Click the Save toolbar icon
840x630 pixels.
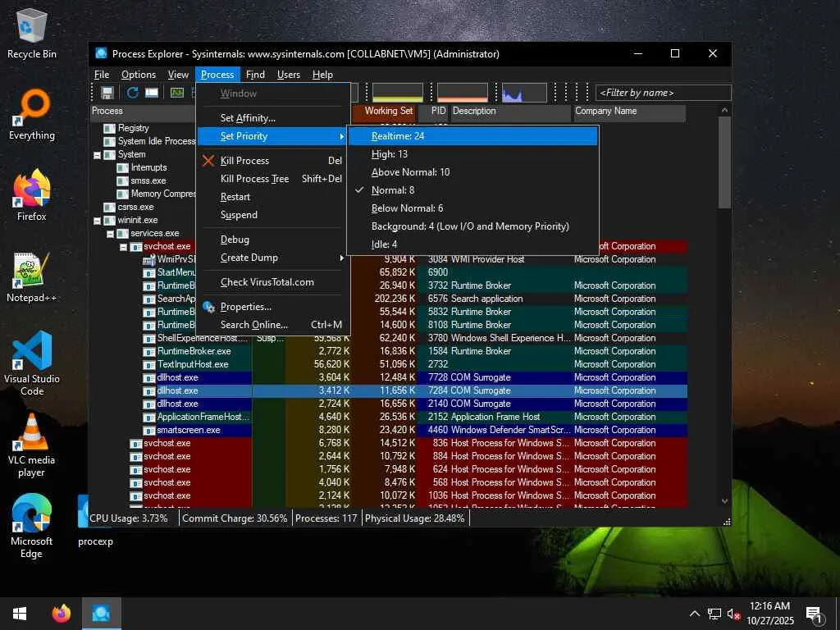click(x=107, y=93)
